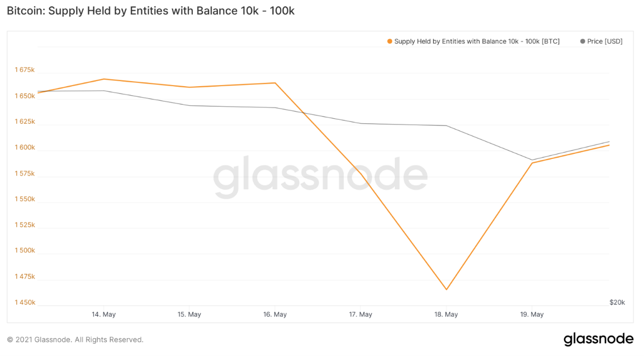
Task: Click the 1 675k y-axis label
Action: [25, 70]
